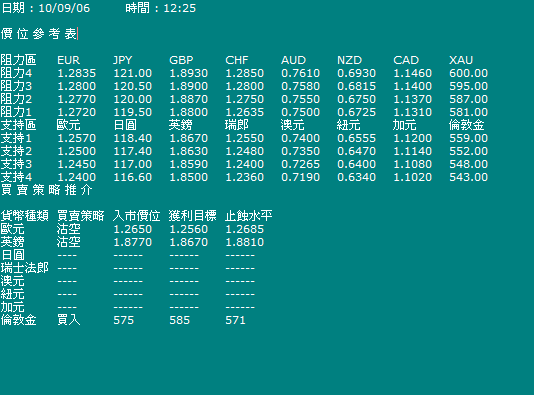Click XAU resistance 3 value 595.00

(x=469, y=86)
